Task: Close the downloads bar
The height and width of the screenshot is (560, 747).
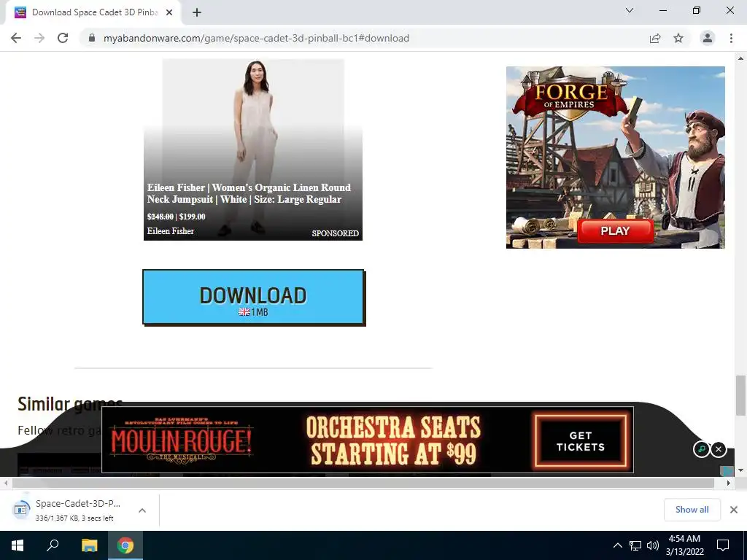Action: [x=734, y=510]
